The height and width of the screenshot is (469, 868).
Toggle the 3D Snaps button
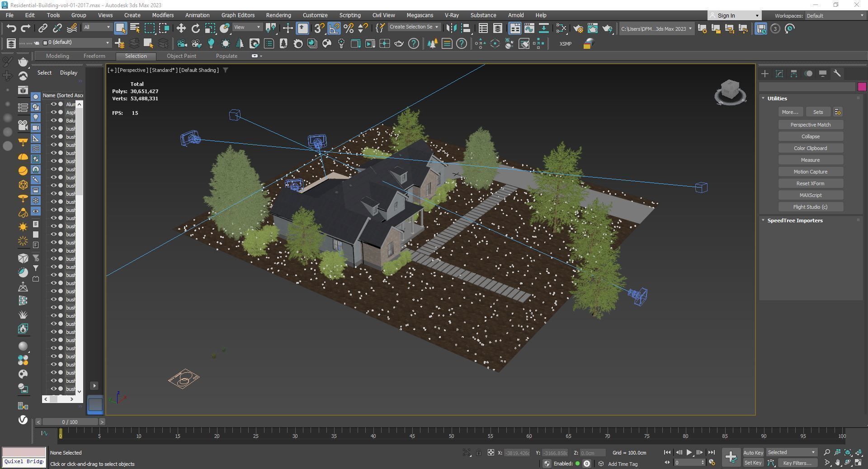click(319, 28)
